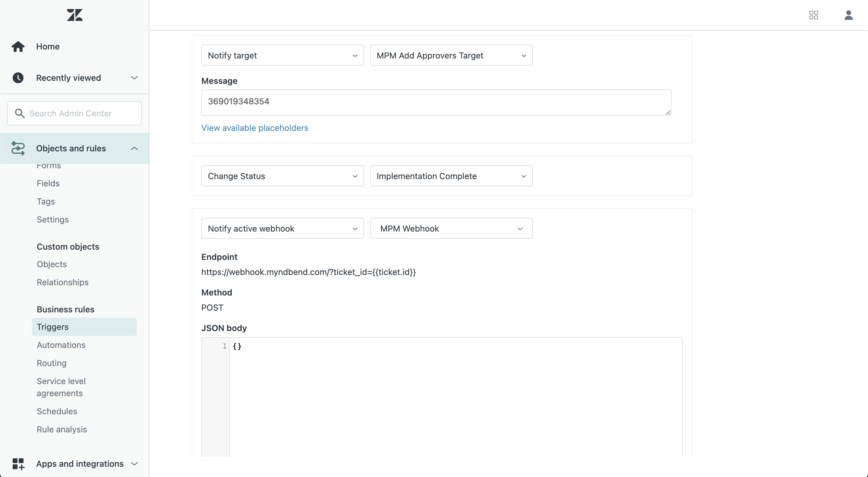
Task: Select Triggers under Business rules
Action: (x=84, y=327)
